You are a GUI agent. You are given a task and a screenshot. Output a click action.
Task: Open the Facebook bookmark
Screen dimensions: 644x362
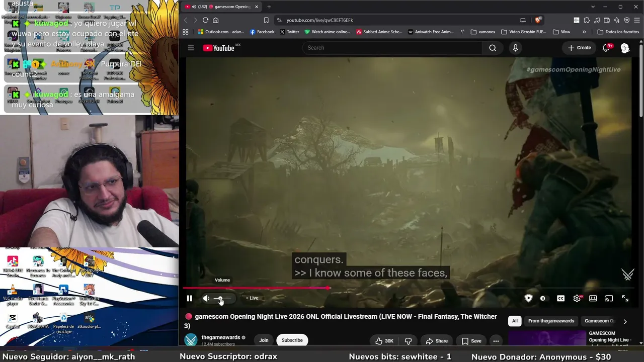[x=262, y=32]
